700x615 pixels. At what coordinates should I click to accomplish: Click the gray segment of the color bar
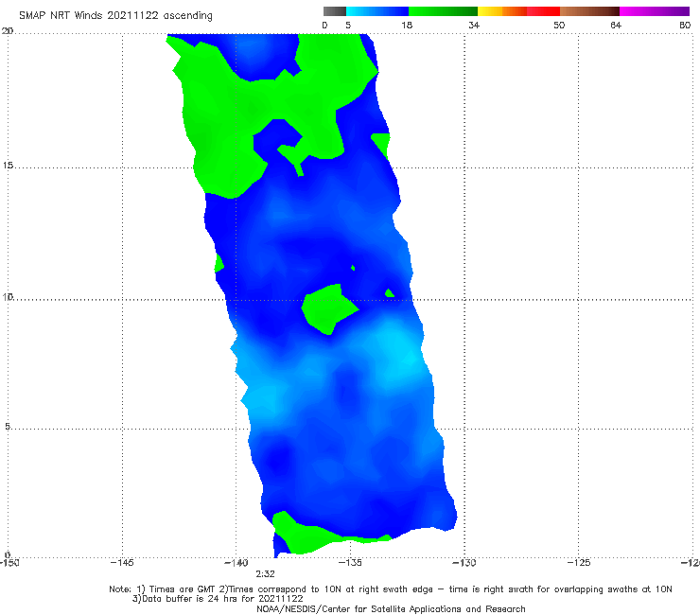tap(335, 11)
